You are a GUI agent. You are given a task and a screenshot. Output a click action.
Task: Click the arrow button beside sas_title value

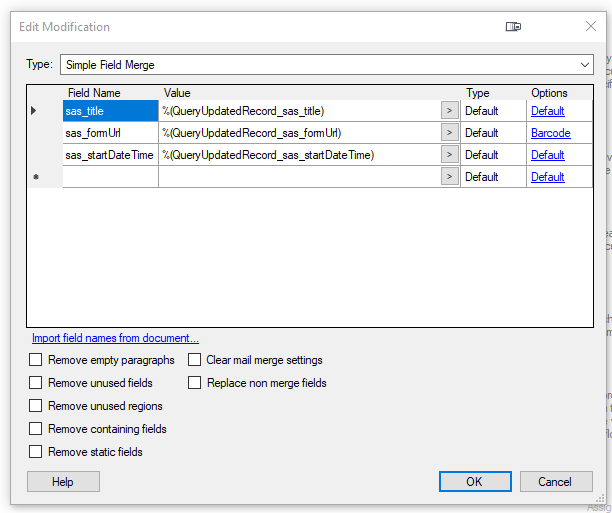pos(449,111)
